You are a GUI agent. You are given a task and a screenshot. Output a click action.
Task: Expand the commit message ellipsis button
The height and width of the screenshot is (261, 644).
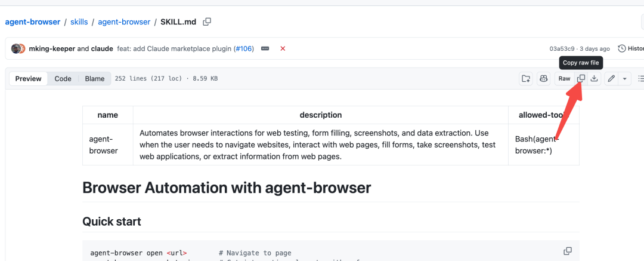[x=265, y=48]
